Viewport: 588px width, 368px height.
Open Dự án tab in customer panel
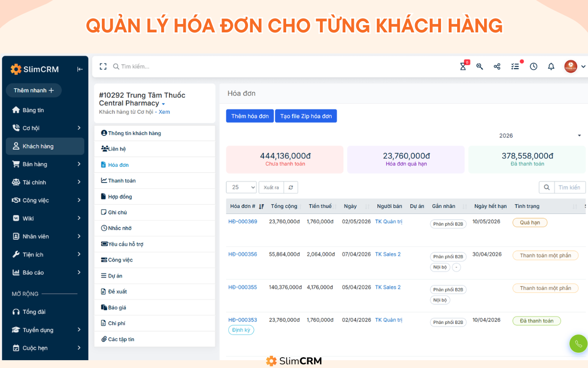pyautogui.click(x=154, y=276)
